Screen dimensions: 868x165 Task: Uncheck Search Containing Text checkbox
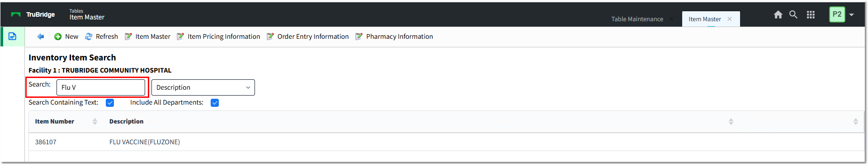coord(110,103)
